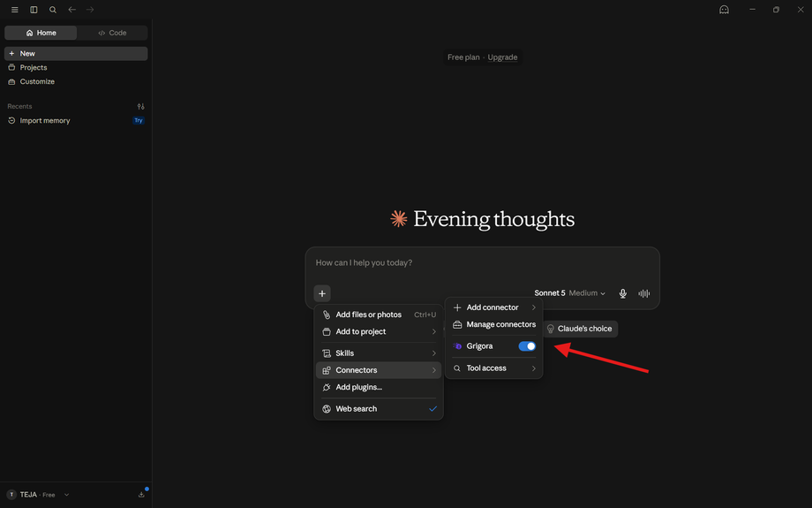Click the download icon in sidebar footer
The height and width of the screenshot is (508, 812).
point(141,495)
